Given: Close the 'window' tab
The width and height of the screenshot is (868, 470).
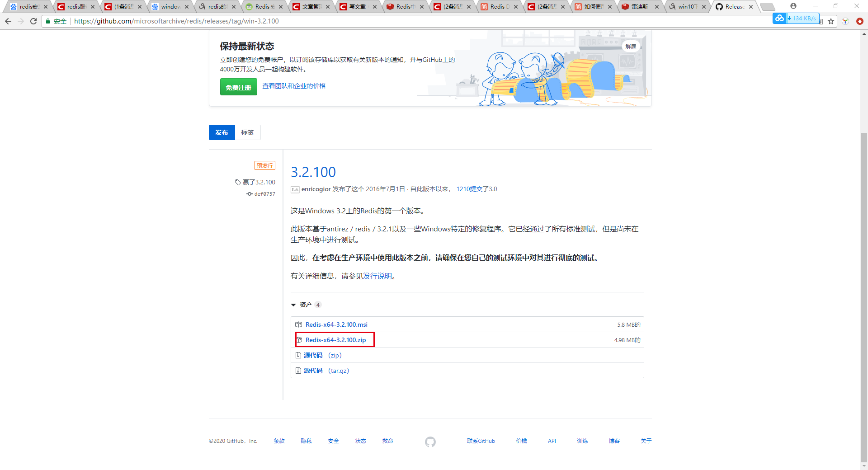Looking at the screenshot, I should [187, 7].
